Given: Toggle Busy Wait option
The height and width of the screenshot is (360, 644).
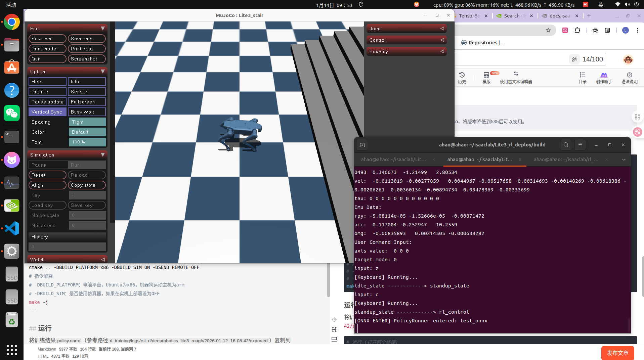Looking at the screenshot, I should point(87,112).
